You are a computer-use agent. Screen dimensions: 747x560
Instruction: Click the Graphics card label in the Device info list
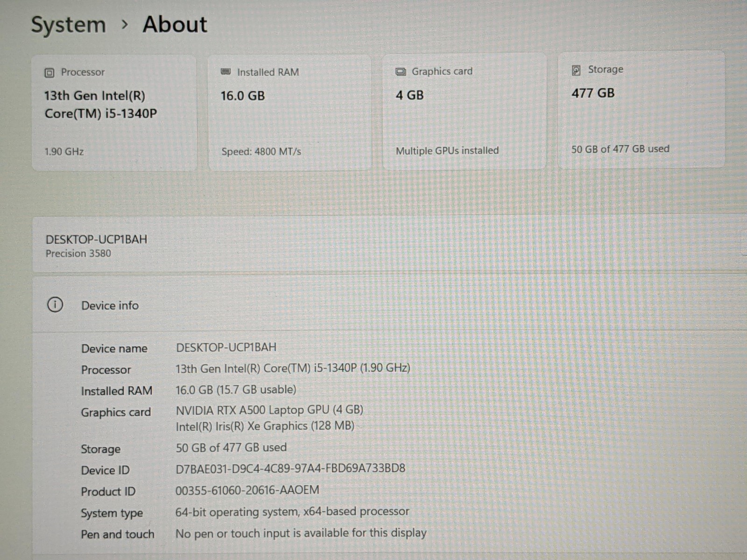(116, 413)
